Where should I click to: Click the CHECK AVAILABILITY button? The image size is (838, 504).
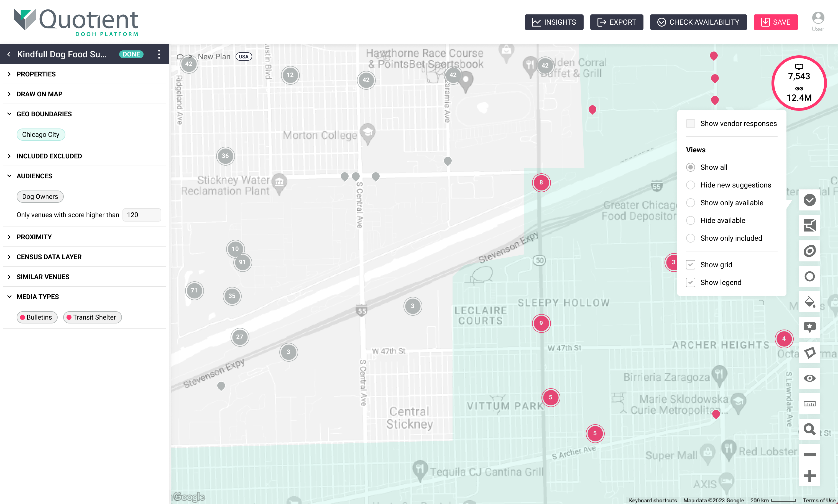tap(698, 22)
